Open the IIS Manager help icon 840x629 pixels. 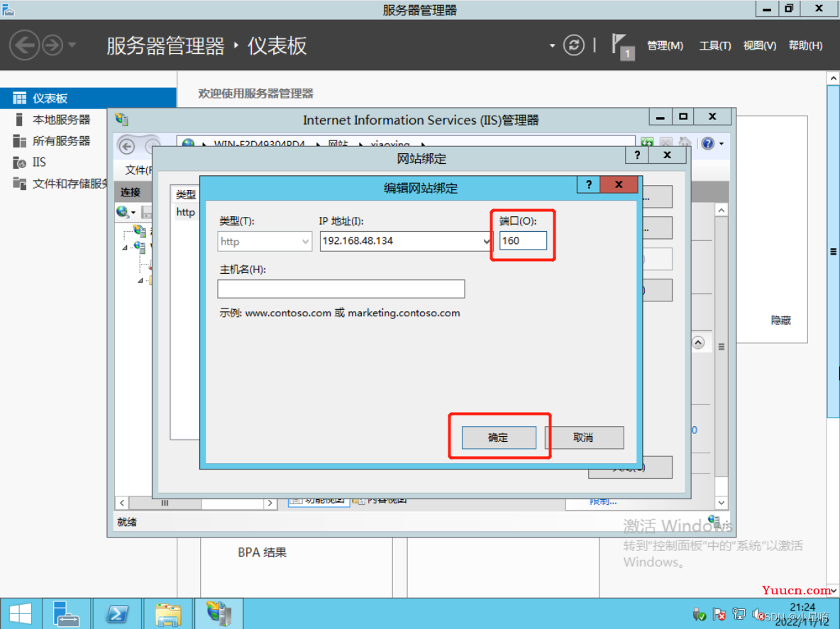click(707, 143)
